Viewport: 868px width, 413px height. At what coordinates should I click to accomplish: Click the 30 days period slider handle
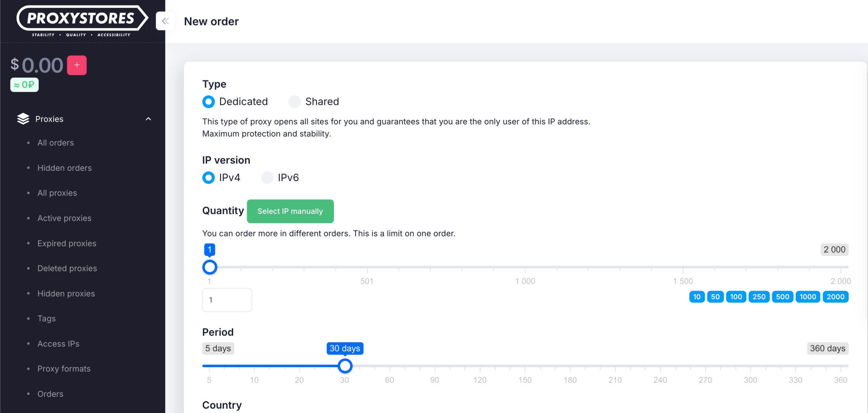345,366
